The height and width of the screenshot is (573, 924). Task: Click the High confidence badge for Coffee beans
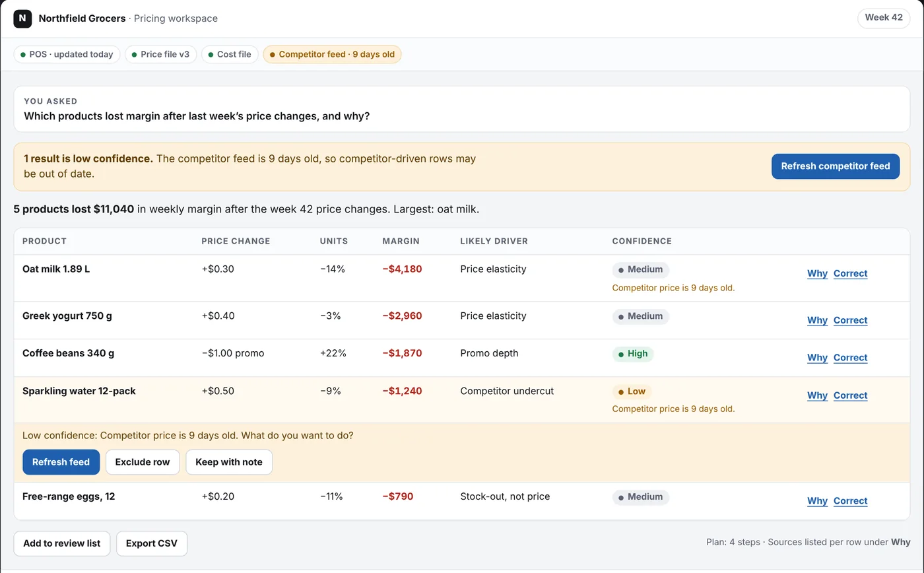point(632,353)
